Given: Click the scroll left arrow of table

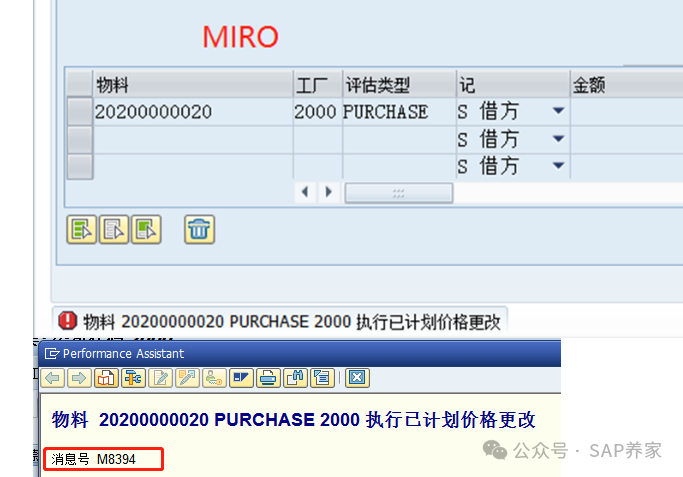Looking at the screenshot, I should 305,192.
